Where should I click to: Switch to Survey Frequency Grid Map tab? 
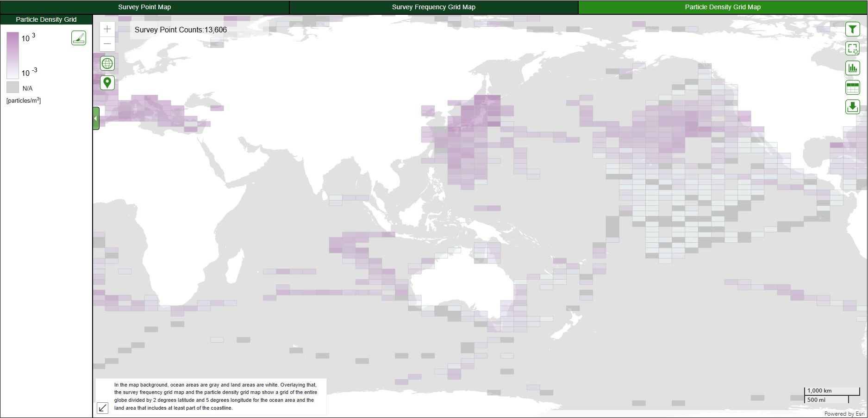[433, 7]
